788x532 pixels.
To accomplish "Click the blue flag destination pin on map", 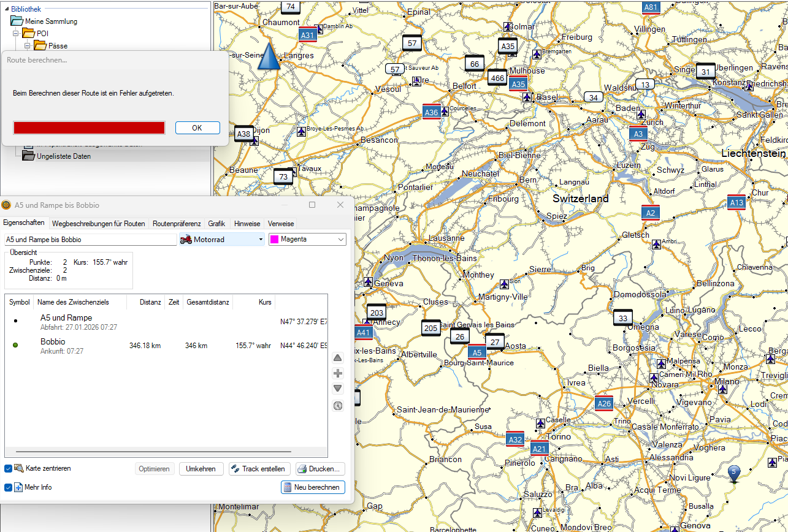I will click(x=733, y=473).
